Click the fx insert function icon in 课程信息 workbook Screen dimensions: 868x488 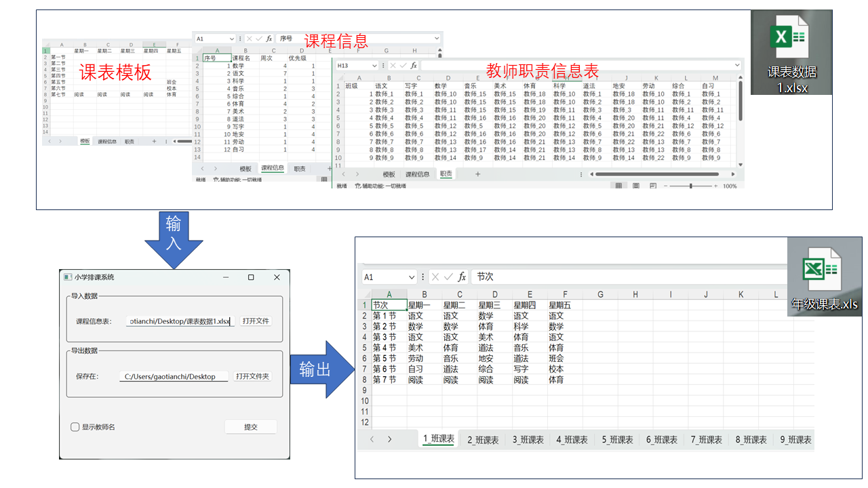[269, 39]
